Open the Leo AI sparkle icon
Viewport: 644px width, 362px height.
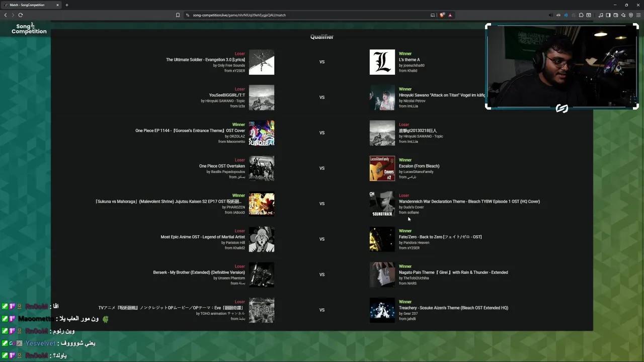coord(623,15)
